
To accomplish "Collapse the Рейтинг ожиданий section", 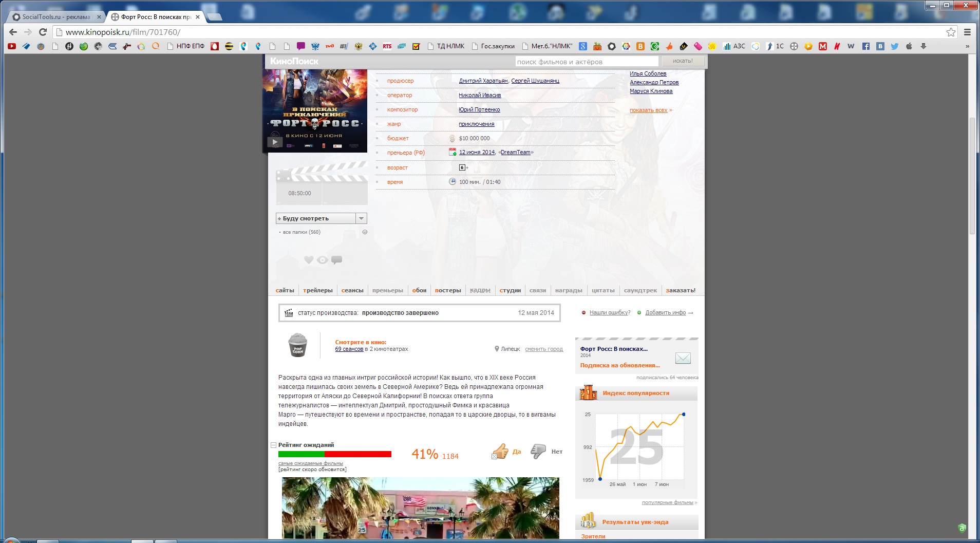I will pyautogui.click(x=274, y=445).
